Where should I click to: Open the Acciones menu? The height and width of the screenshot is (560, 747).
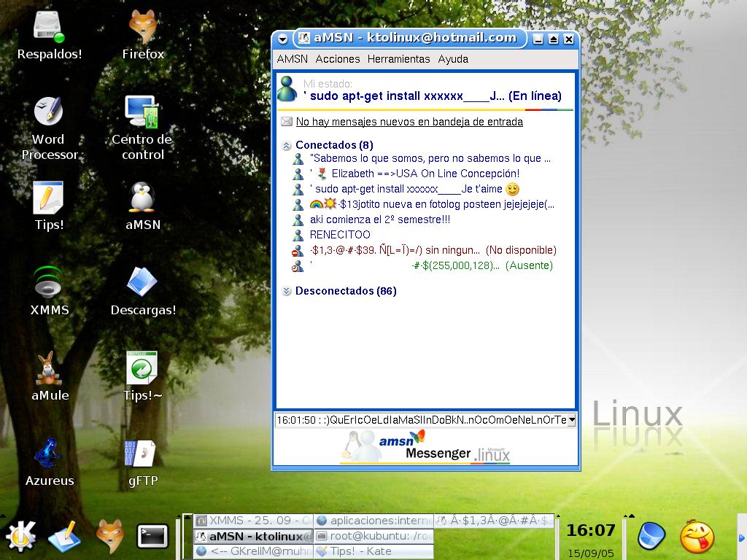point(337,59)
